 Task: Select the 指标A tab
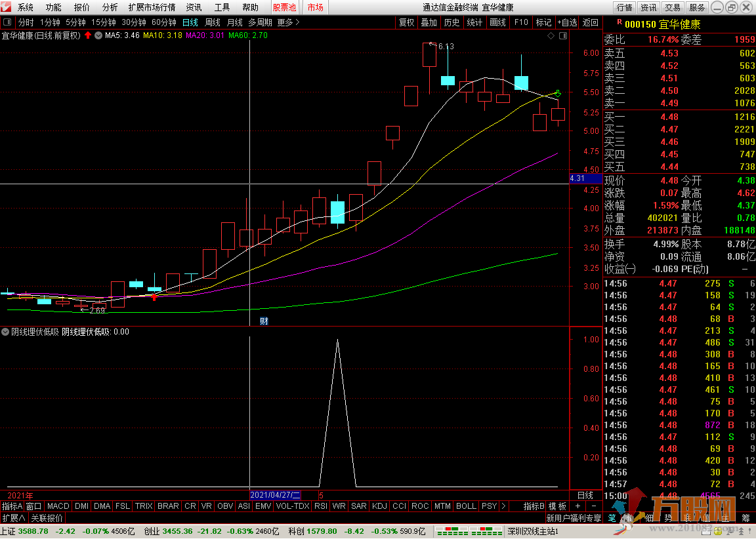coord(12,506)
